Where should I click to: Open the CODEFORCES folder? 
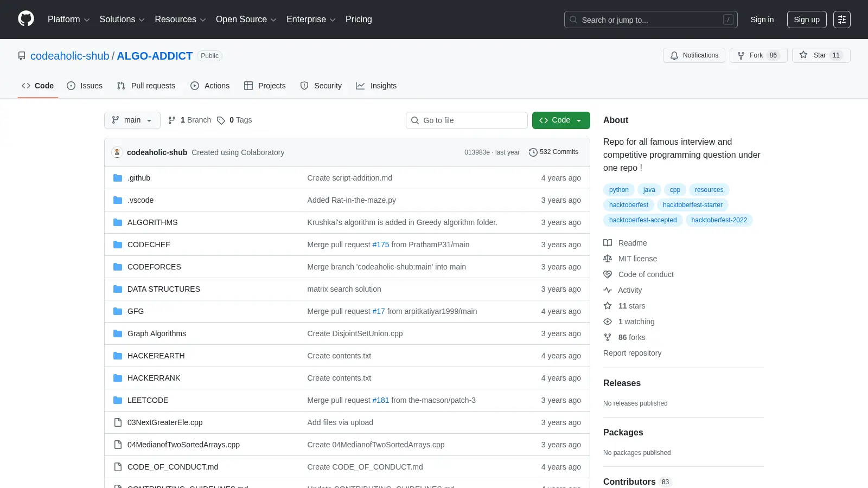coord(154,267)
